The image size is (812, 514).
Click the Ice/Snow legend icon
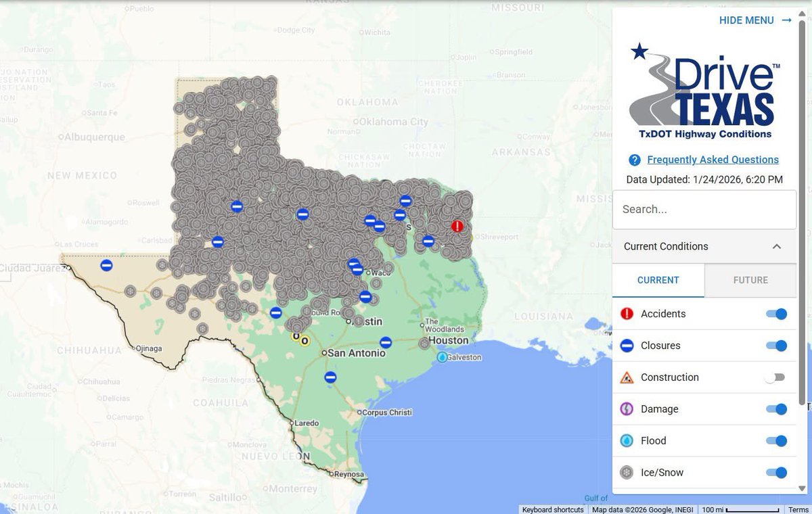(x=627, y=473)
